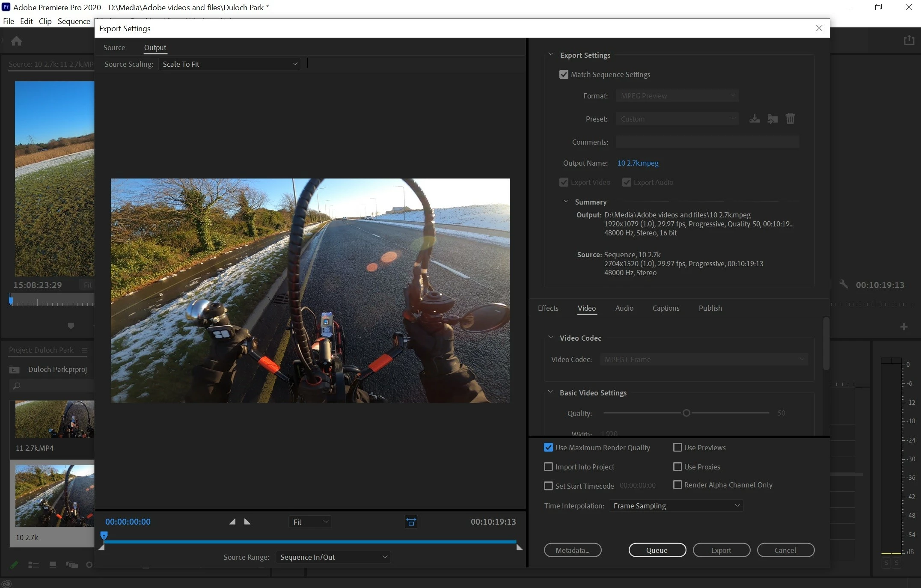
Task: Open the Source Scaling dropdown
Action: (x=229, y=64)
